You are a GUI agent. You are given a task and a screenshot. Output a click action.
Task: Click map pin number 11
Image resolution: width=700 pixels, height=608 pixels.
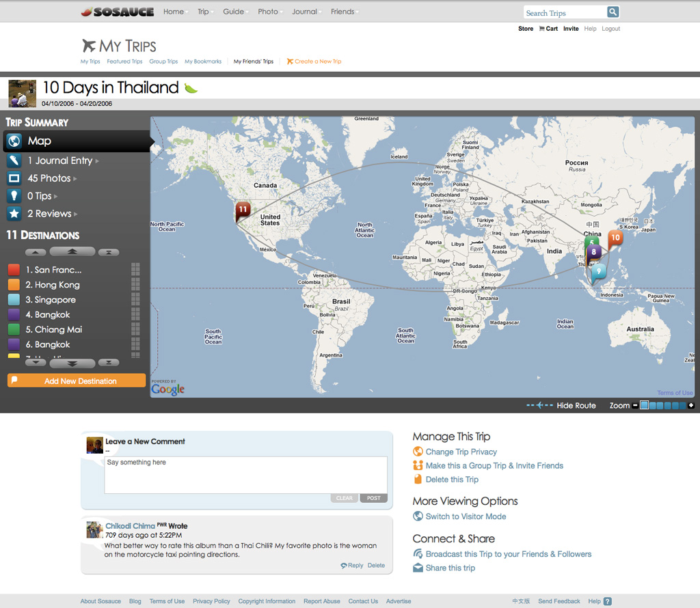click(x=243, y=211)
